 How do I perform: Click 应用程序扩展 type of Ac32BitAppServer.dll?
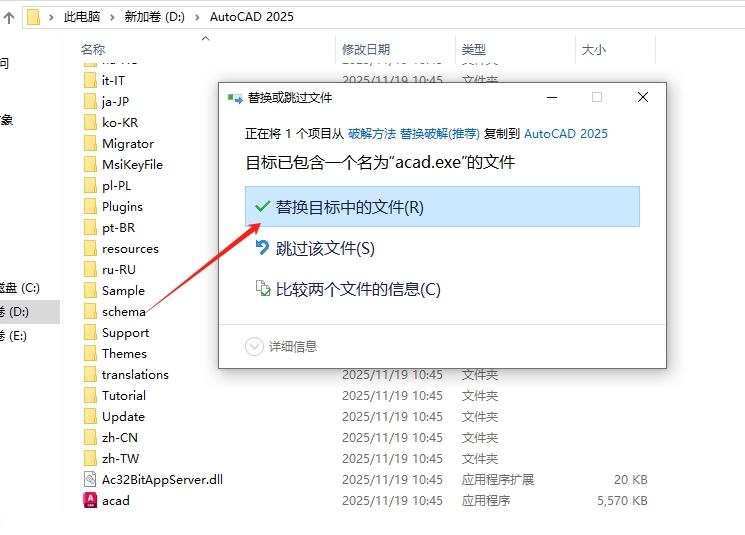[x=497, y=479]
